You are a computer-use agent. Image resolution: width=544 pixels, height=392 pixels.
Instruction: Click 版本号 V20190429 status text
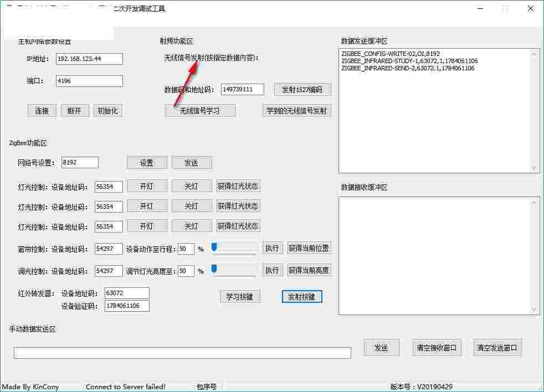click(421, 387)
